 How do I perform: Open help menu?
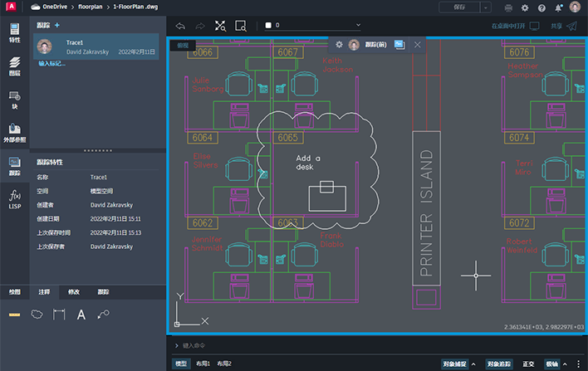point(541,7)
